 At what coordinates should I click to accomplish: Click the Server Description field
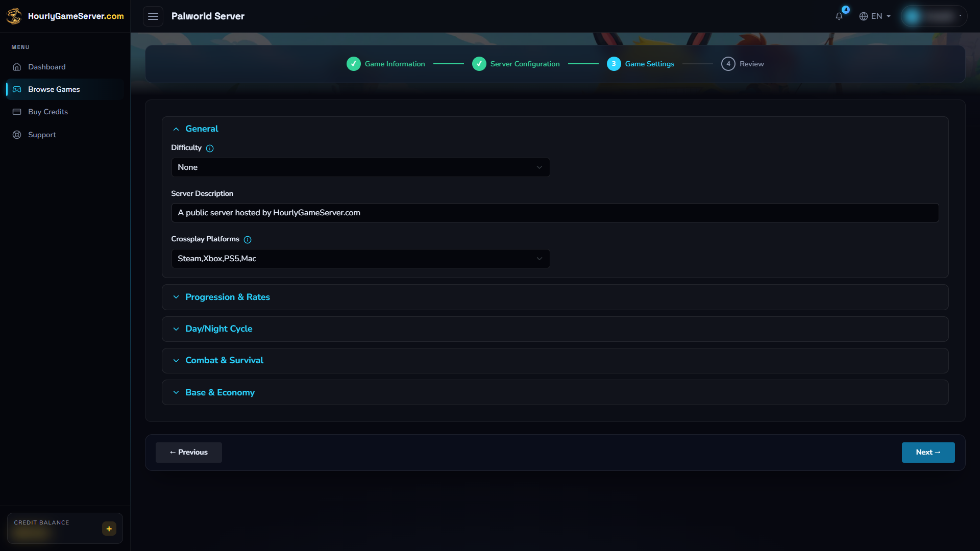[x=555, y=213]
